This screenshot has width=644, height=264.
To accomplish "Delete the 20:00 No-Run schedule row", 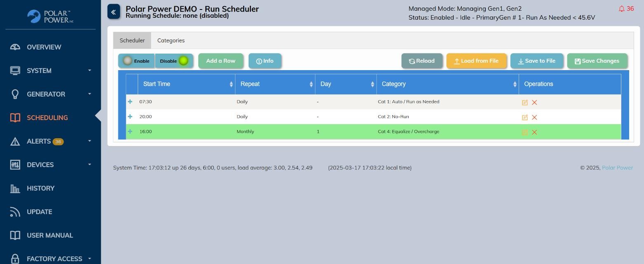I will point(534,118).
